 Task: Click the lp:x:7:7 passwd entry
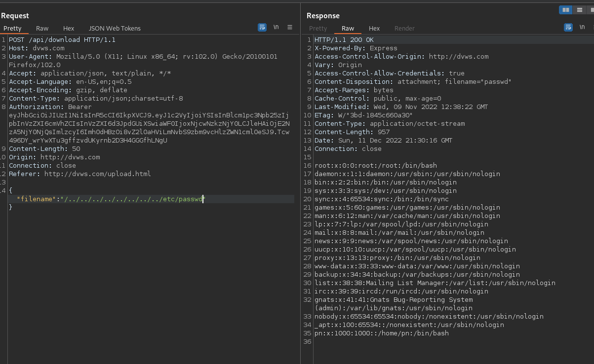[x=401, y=224]
